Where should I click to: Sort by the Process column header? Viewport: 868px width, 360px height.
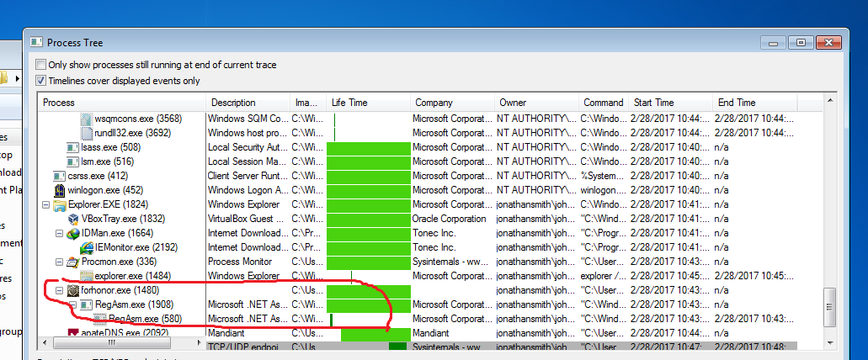122,103
